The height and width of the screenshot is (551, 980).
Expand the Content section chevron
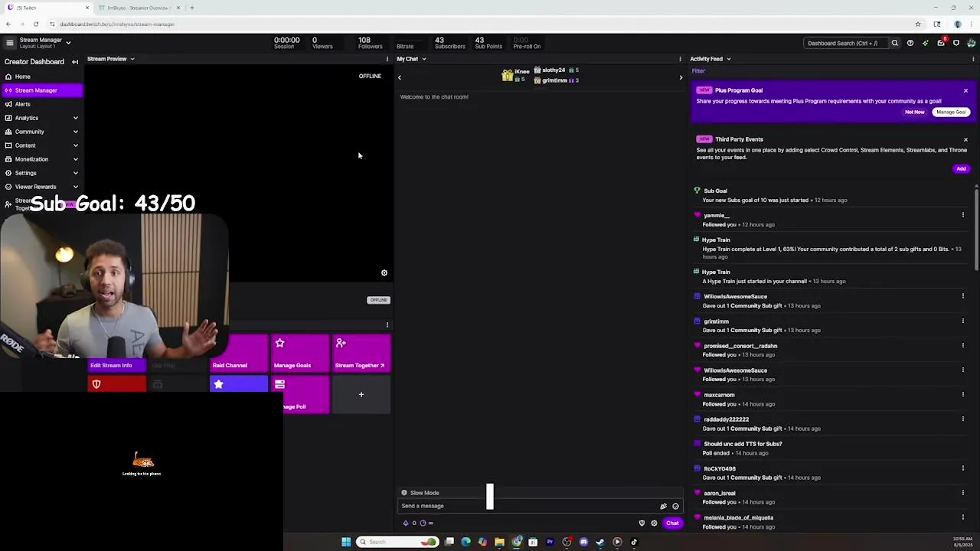click(75, 145)
